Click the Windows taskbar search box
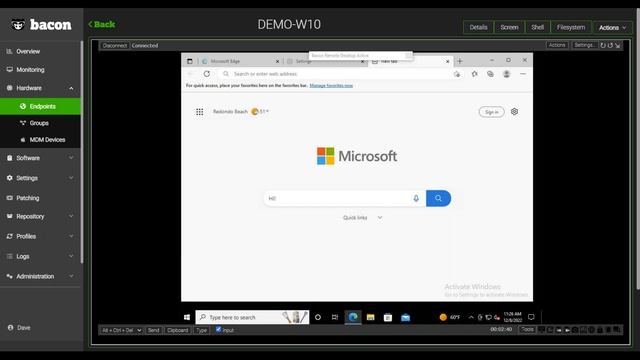The image size is (640, 360). tap(252, 317)
